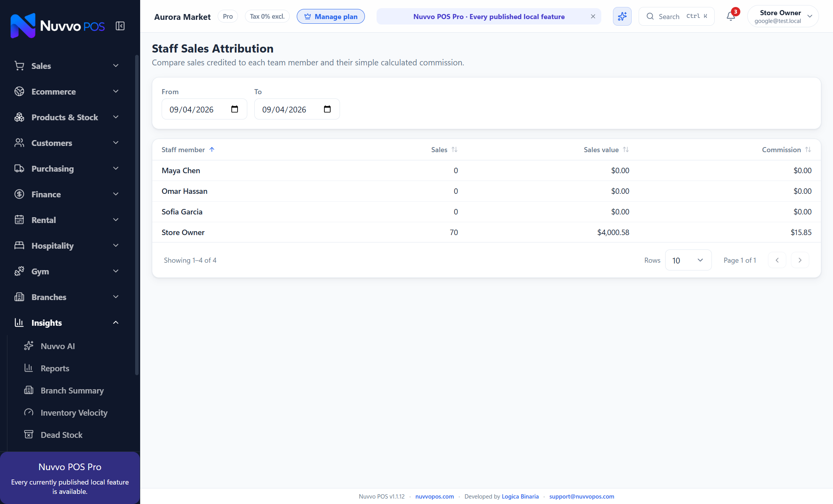Open Reports under Insights

(55, 368)
